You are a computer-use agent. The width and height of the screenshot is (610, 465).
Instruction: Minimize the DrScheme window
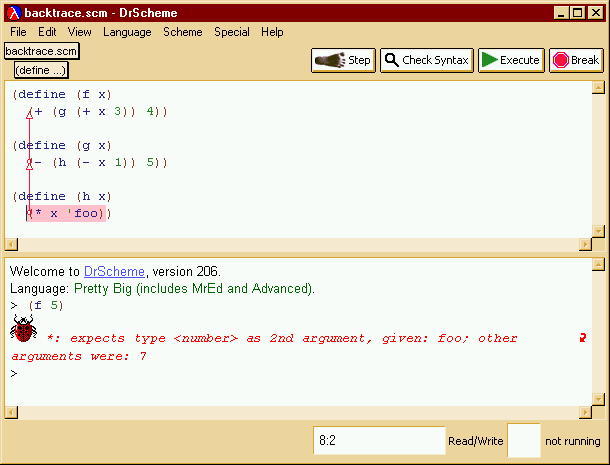coord(561,13)
